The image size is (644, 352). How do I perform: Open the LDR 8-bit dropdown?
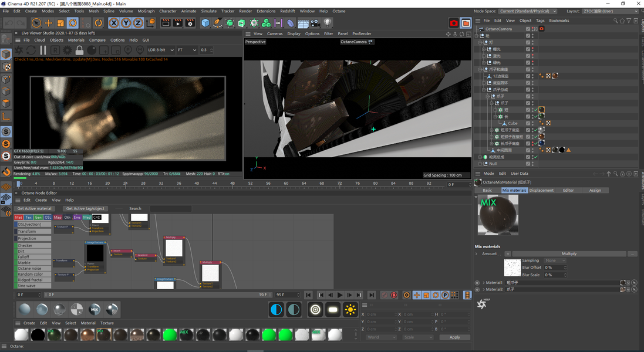pyautogui.click(x=160, y=50)
